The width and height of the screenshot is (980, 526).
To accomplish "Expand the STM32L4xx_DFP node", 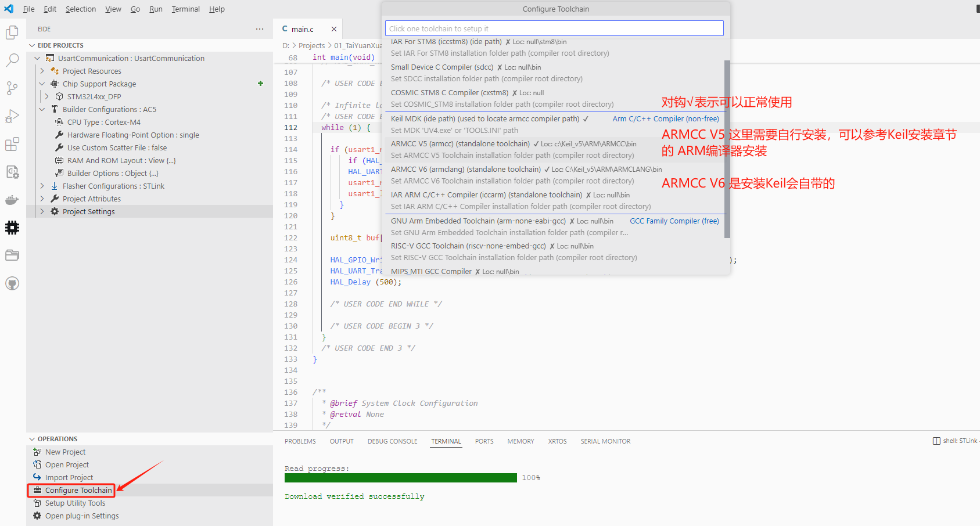I will point(46,96).
